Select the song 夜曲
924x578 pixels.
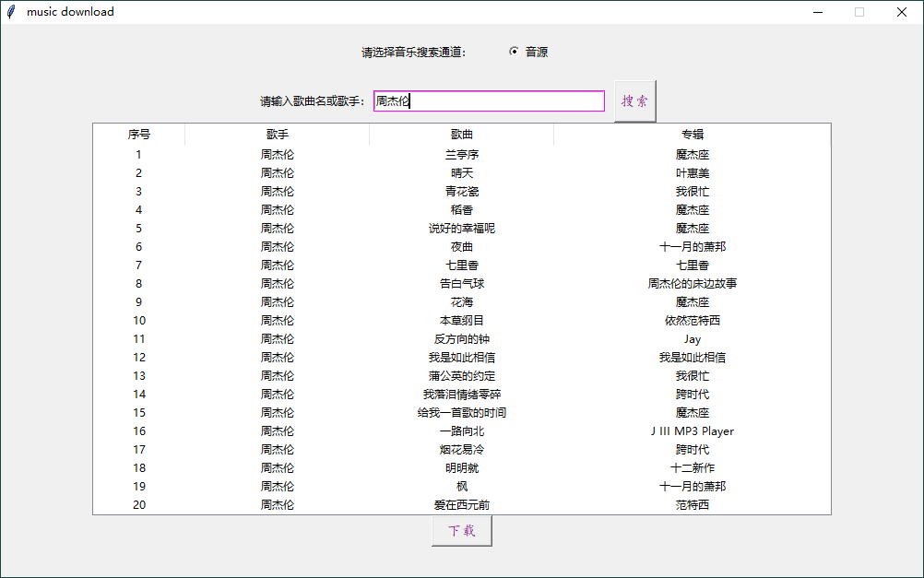click(x=461, y=246)
